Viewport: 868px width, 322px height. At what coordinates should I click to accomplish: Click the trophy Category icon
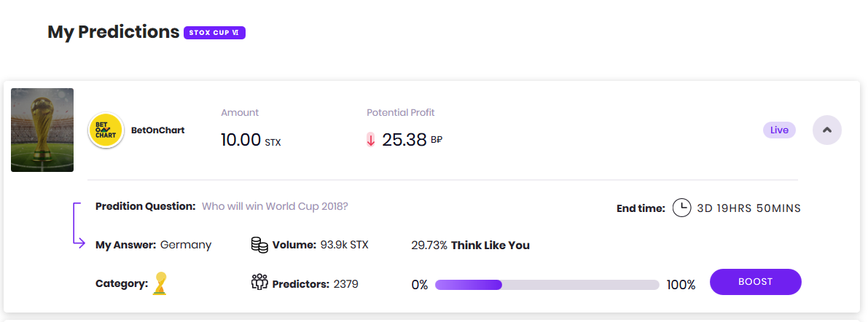tap(159, 283)
